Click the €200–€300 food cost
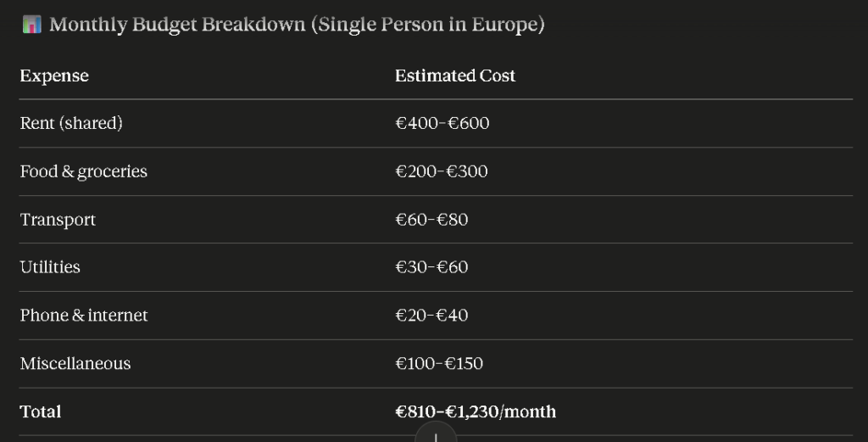Screen dimensions: 868x442 point(442,171)
